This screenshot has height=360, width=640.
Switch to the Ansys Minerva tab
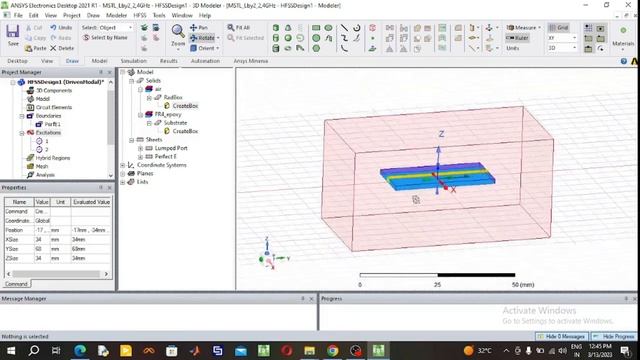[251, 61]
